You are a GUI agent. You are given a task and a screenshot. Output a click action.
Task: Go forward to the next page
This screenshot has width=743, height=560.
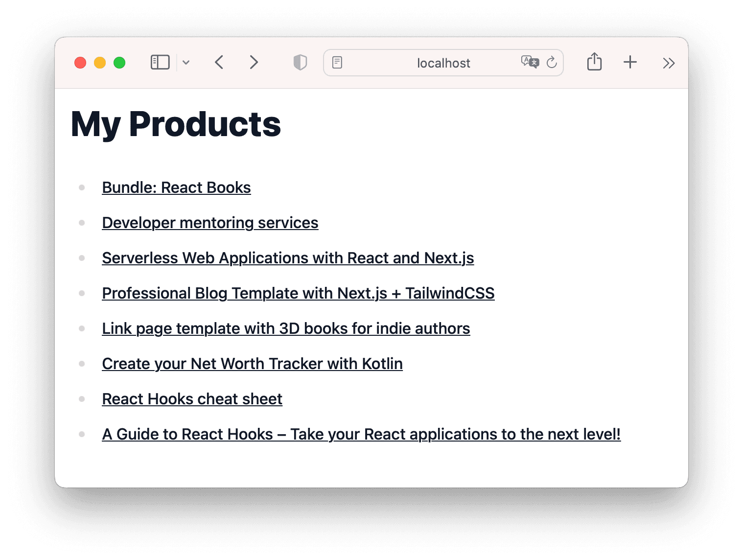pos(254,62)
